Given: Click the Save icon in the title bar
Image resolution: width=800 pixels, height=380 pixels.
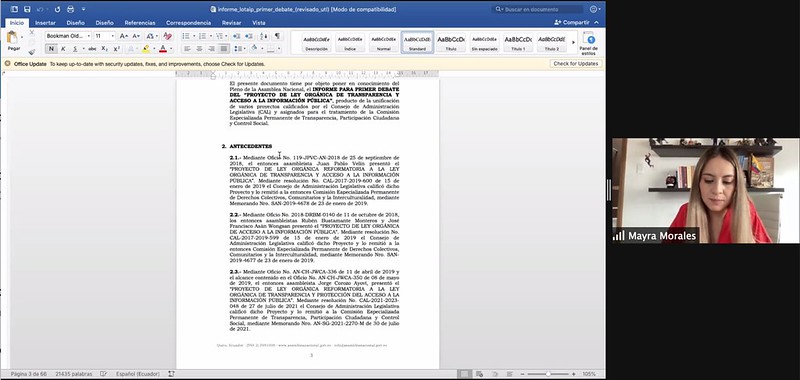Looking at the screenshot, I should coord(27,9).
